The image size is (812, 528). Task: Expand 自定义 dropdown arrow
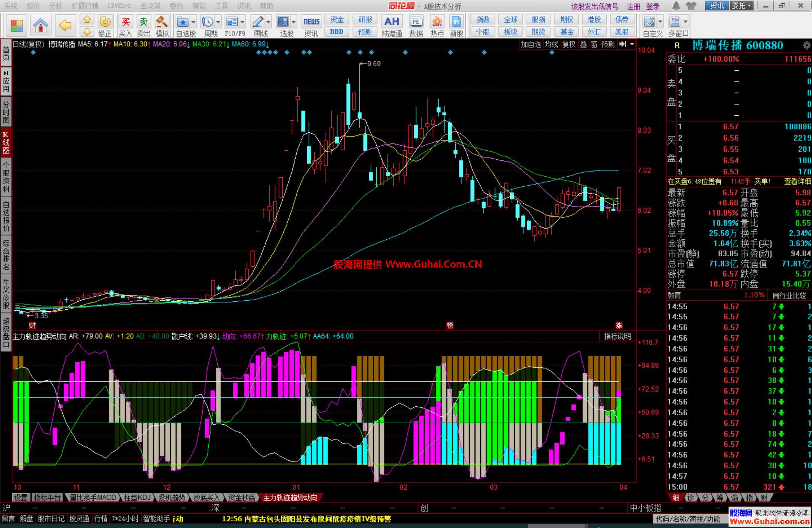pos(660,22)
